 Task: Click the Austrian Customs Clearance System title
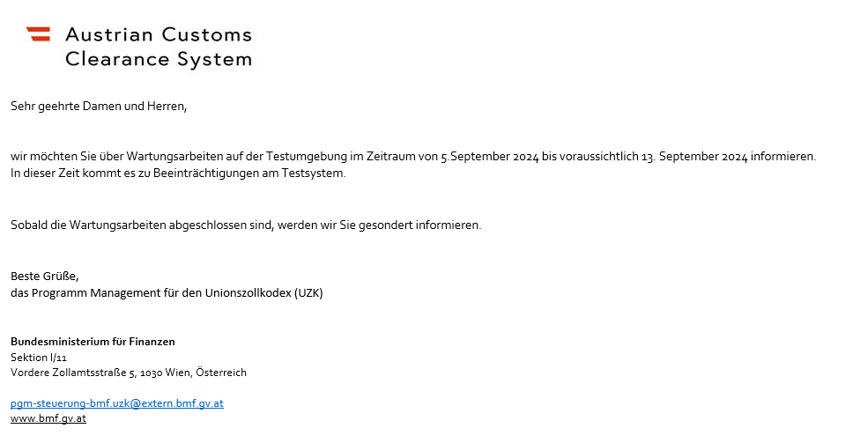click(x=159, y=47)
